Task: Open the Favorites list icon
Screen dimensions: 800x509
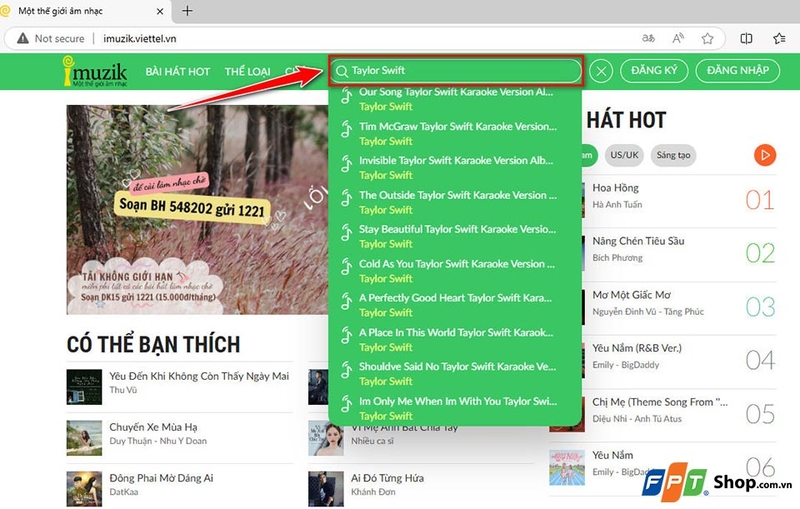Action: tap(779, 38)
